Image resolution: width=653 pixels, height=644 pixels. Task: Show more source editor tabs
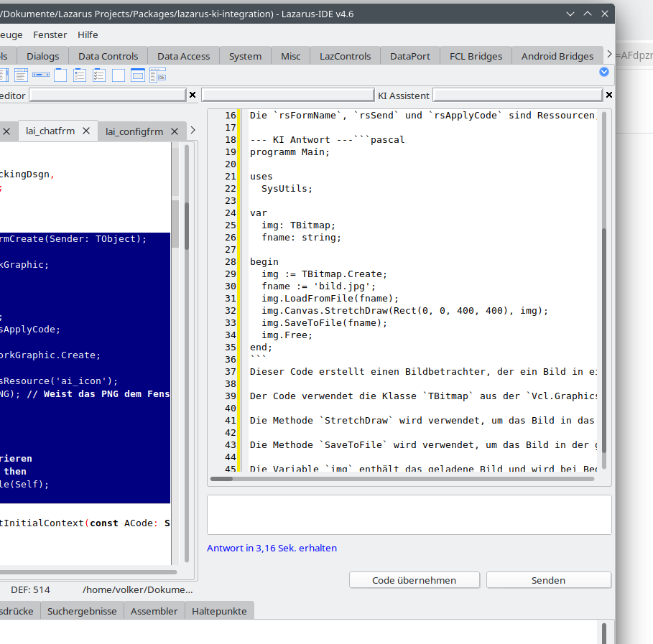[x=193, y=131]
